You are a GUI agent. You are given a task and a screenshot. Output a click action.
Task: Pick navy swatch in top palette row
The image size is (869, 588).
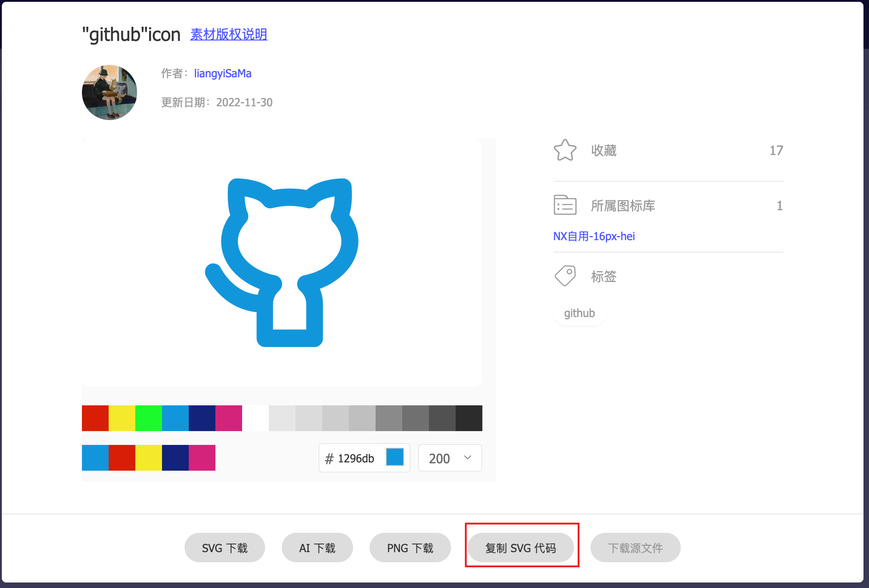[202, 418]
